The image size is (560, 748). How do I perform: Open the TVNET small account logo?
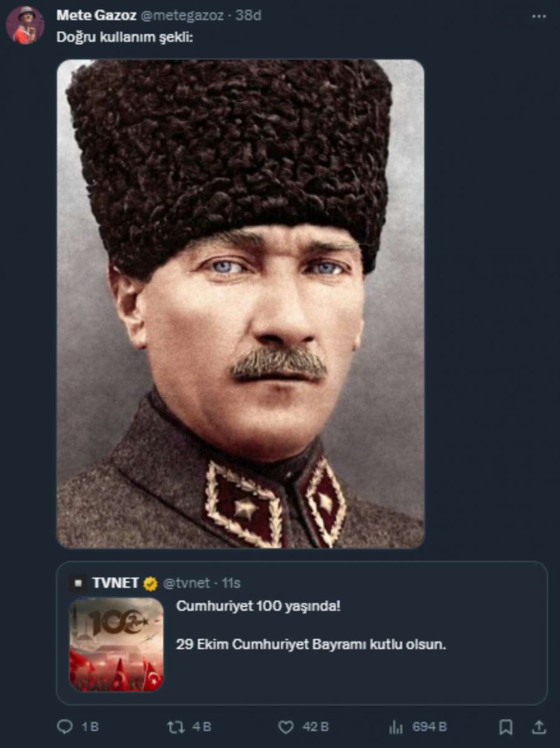[x=78, y=583]
